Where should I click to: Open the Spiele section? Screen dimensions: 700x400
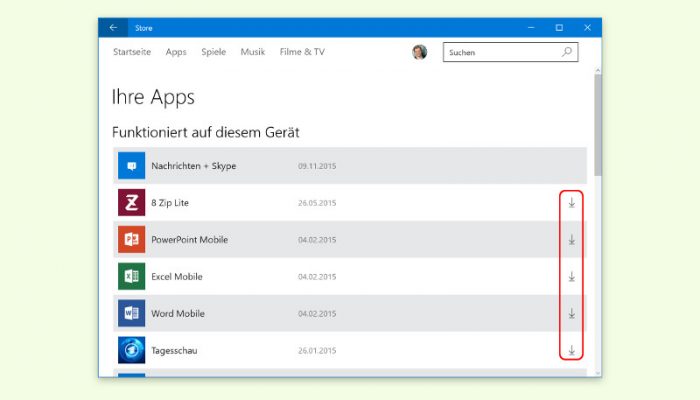tap(213, 52)
